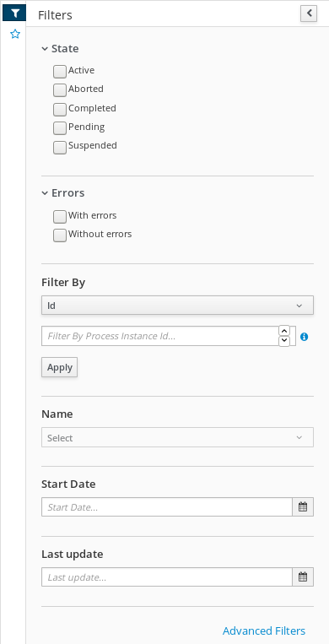This screenshot has height=644, width=329.
Task: Decrement the Process Instance Id value
Action: [x=284, y=341]
